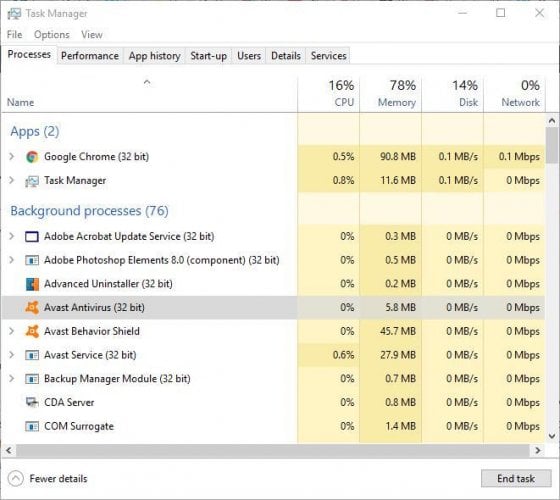Minimize the Task Manager window
The image size is (560, 500).
[463, 13]
